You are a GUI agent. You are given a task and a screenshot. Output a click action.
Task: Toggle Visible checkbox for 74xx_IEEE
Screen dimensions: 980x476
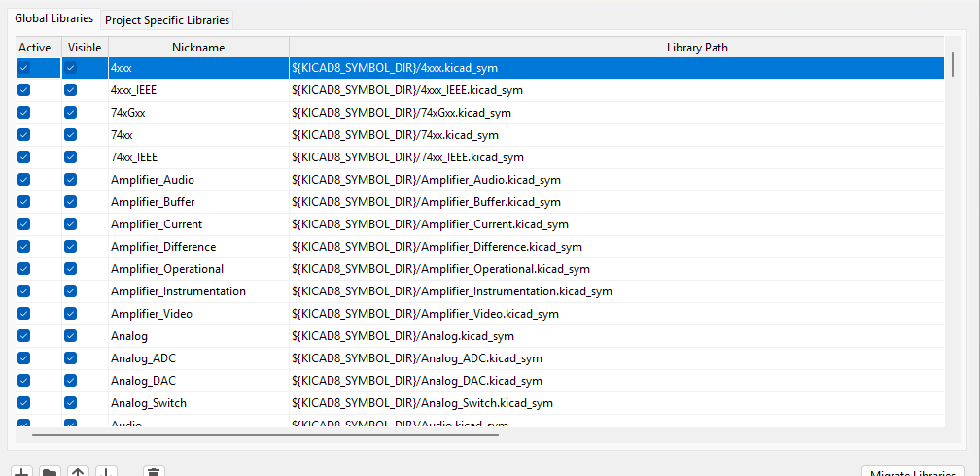71,157
